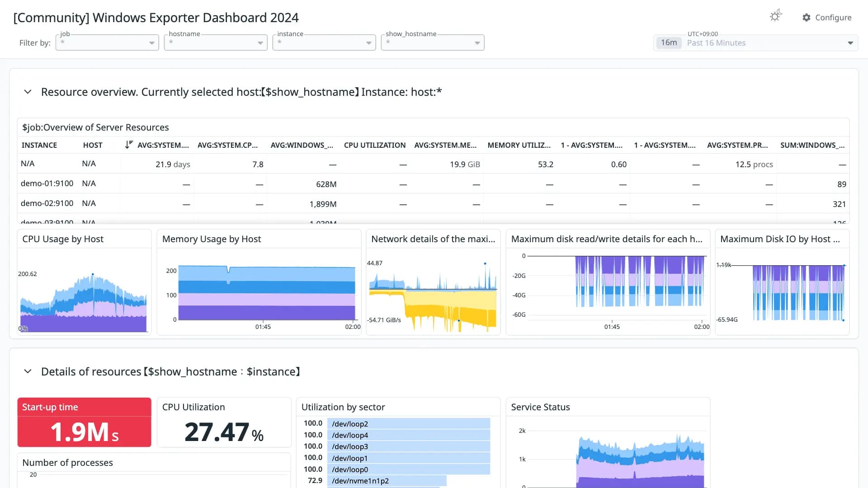868x488 pixels.
Task: Open the show_hostname filter dropdown
Action: tap(433, 42)
